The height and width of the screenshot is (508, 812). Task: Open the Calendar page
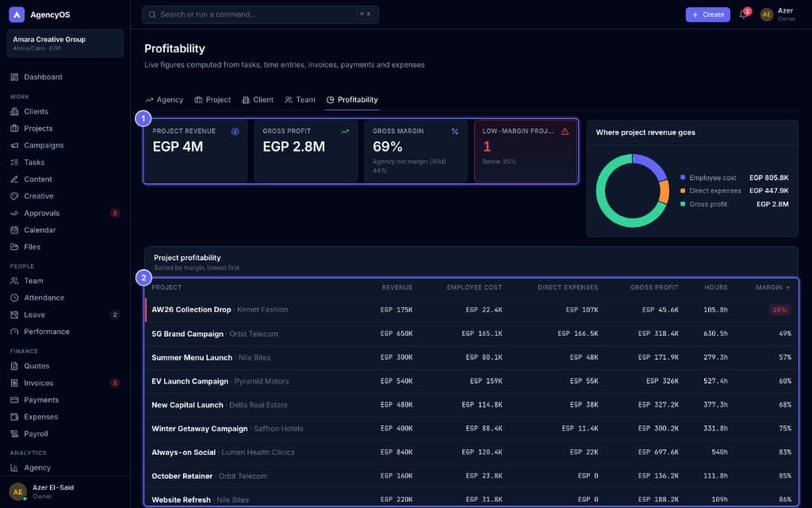(65, 229)
